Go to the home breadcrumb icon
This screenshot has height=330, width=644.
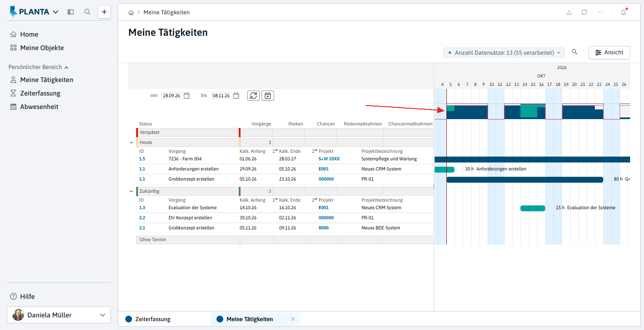[131, 13]
